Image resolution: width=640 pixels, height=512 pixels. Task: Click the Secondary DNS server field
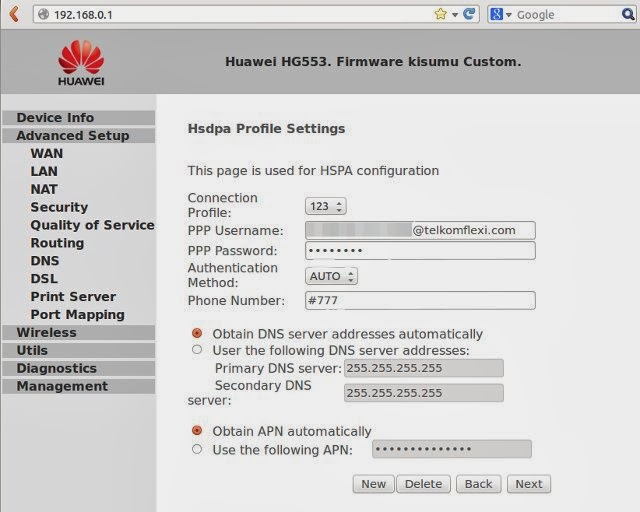pyautogui.click(x=424, y=393)
